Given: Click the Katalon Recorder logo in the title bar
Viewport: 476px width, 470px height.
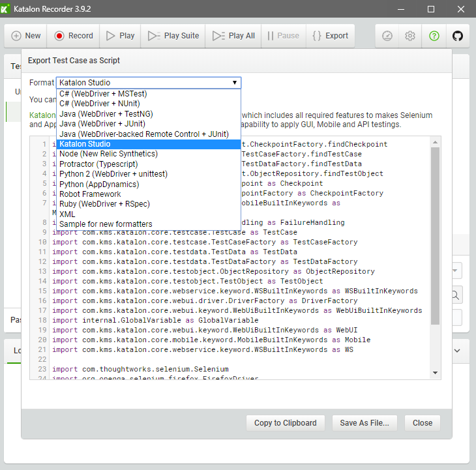Looking at the screenshot, I should (5, 8).
